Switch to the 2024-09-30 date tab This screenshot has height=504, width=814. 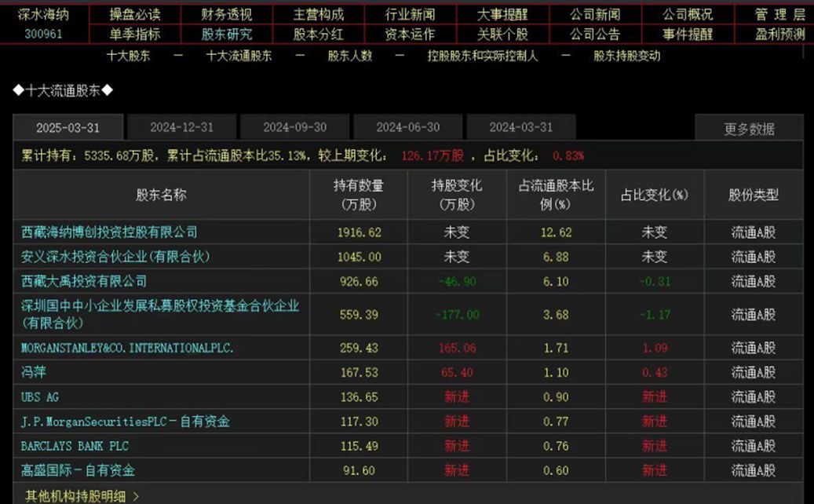tap(294, 127)
